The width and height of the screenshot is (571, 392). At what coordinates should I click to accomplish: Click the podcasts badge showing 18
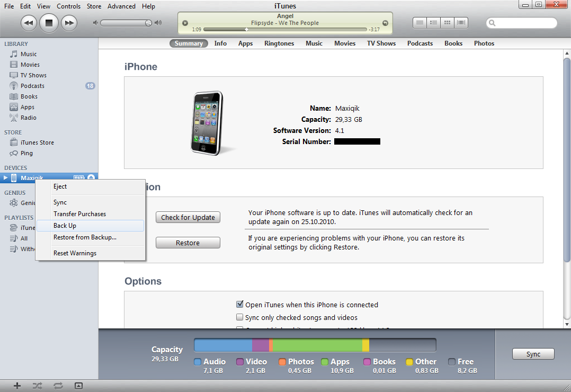(x=90, y=86)
